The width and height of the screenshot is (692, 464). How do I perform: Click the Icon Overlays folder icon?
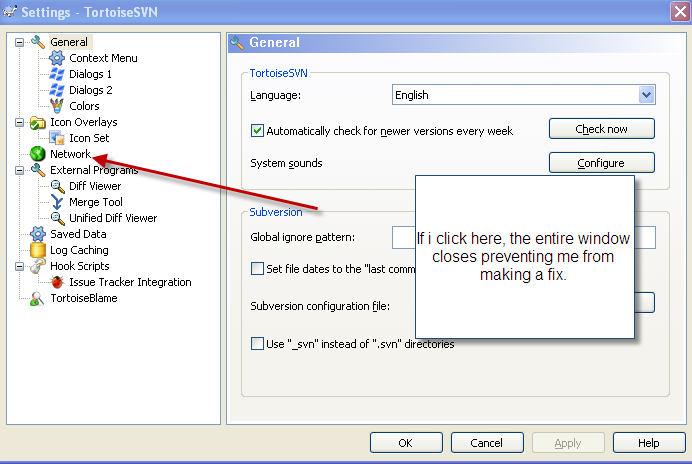point(38,122)
